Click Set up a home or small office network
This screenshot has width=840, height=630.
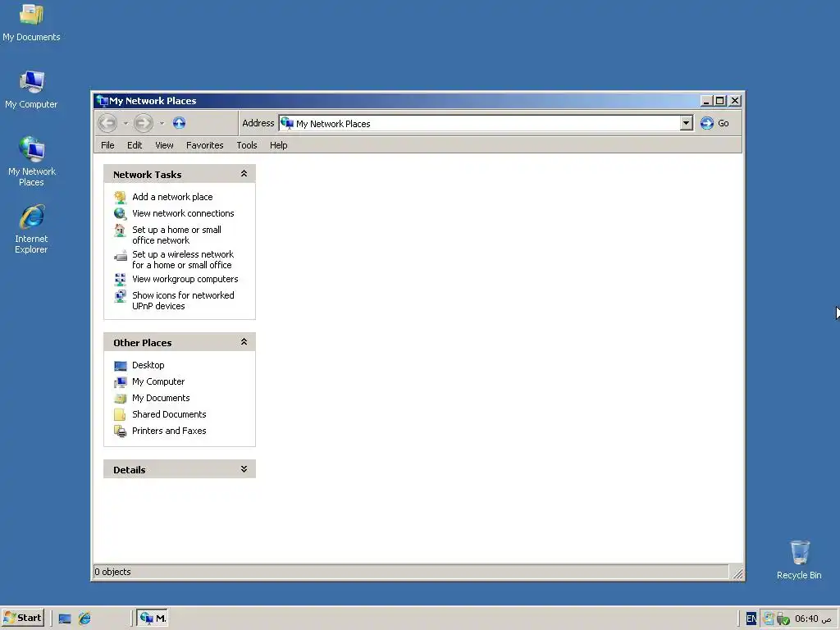pyautogui.click(x=177, y=235)
